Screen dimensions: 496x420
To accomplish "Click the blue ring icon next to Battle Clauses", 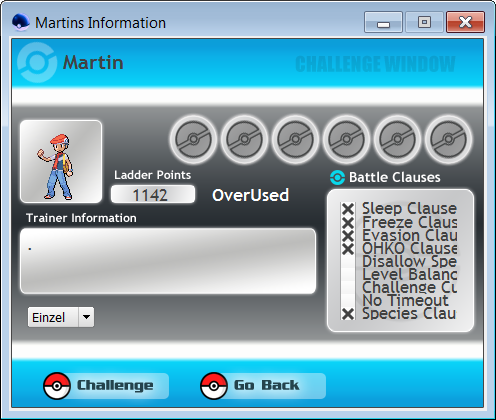I will (337, 177).
